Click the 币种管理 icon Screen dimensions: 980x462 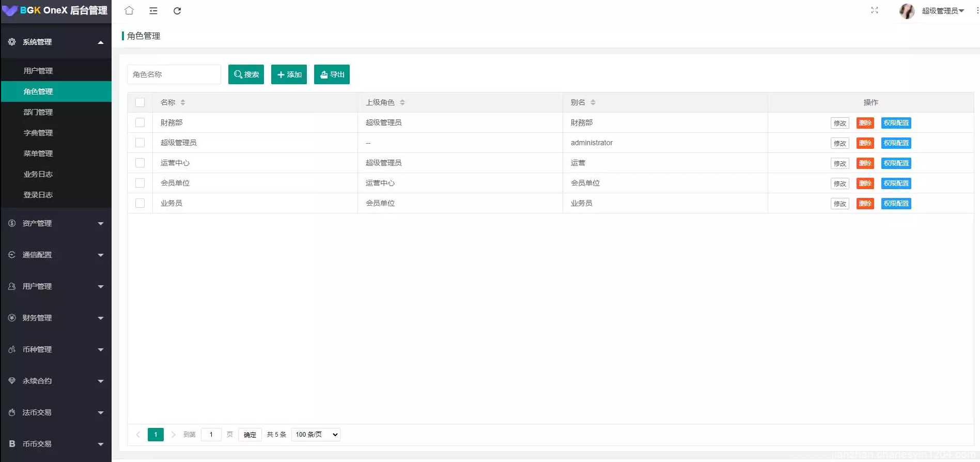tap(12, 349)
